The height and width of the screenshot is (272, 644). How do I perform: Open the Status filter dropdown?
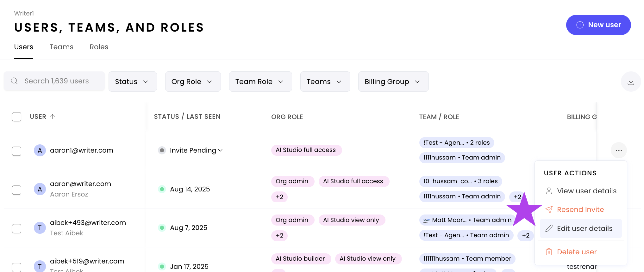point(132,82)
